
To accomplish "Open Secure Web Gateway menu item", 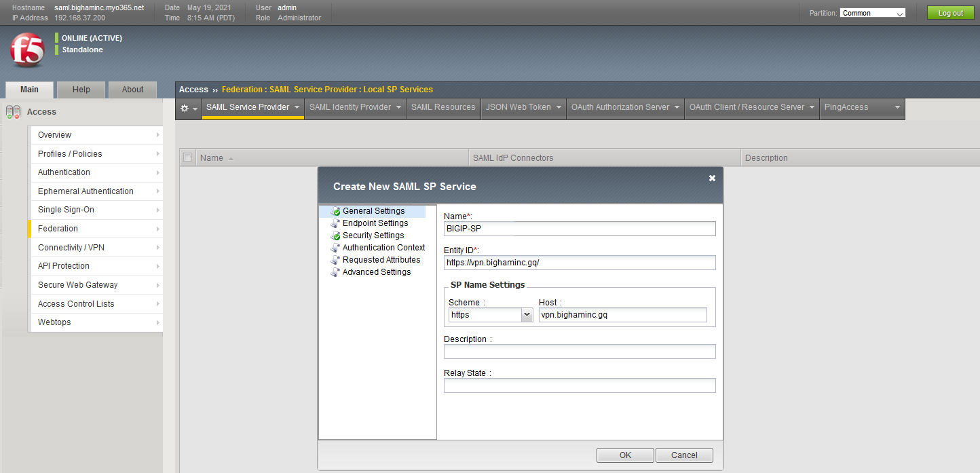I will tap(96, 285).
